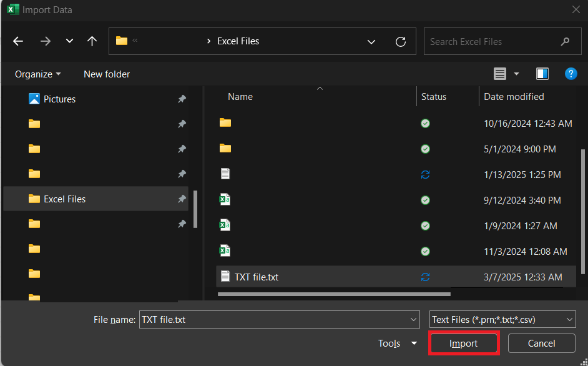Click sync status icon for TXT file.txt
The height and width of the screenshot is (366, 588).
click(425, 277)
